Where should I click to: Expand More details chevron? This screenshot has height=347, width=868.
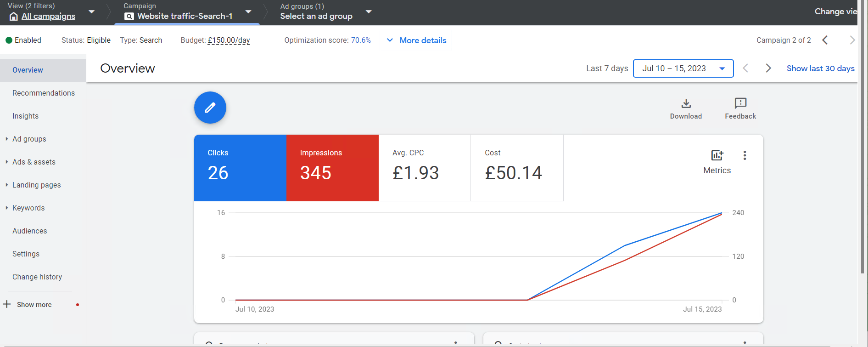tap(390, 40)
